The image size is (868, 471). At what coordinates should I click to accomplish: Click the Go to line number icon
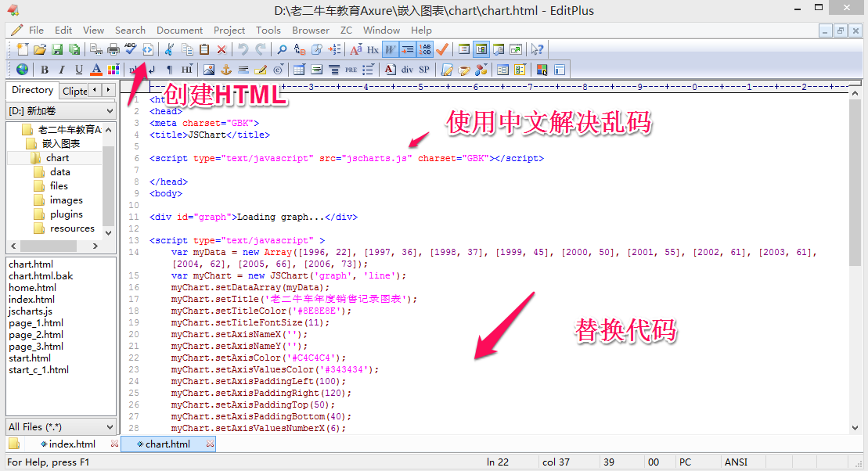coord(334,50)
